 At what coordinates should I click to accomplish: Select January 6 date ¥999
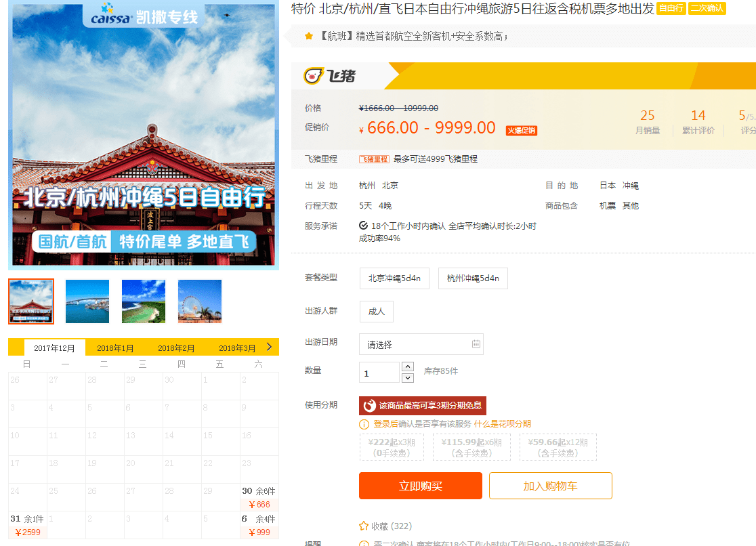(259, 525)
